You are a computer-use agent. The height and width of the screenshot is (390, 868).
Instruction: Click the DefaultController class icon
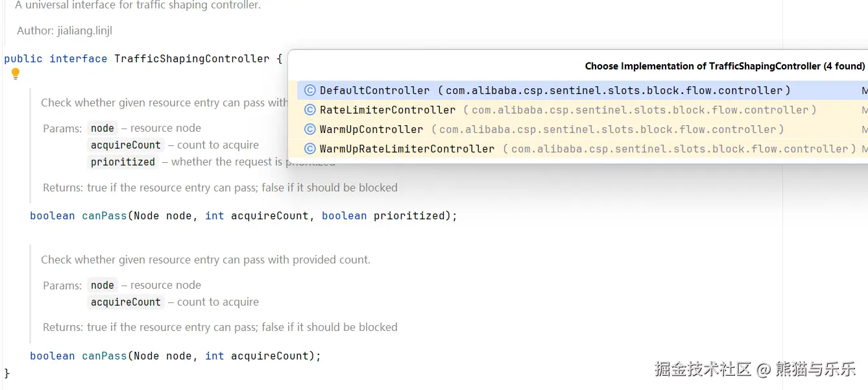tap(310, 91)
